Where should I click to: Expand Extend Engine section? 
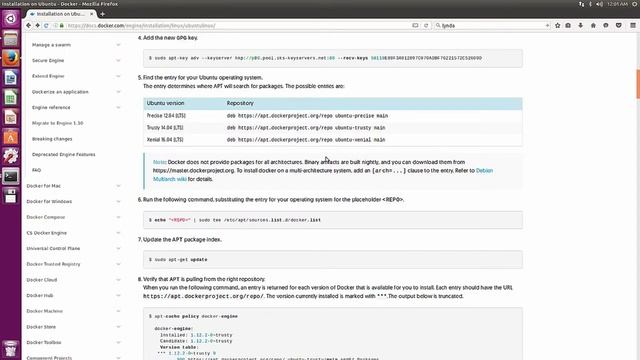pos(118,76)
